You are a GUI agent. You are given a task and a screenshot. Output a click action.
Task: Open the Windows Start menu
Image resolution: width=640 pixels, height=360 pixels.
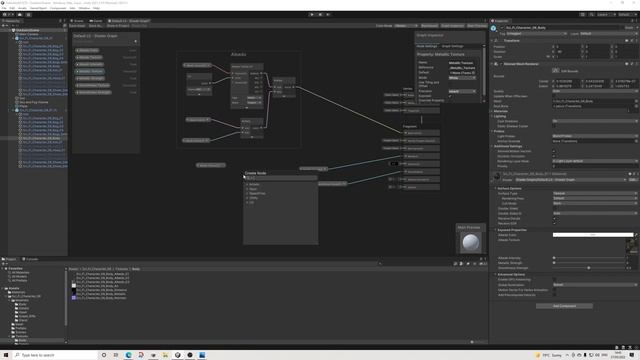pyautogui.click(x=6, y=355)
